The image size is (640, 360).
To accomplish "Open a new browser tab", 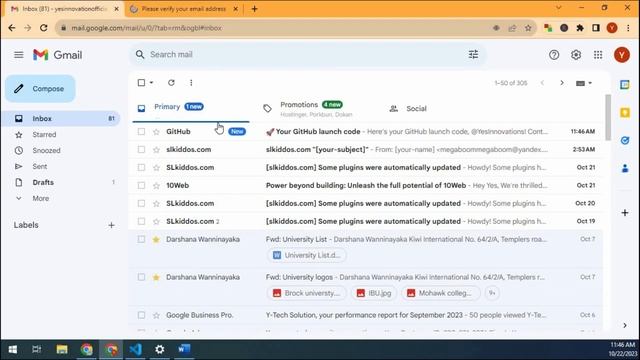I will point(254,9).
